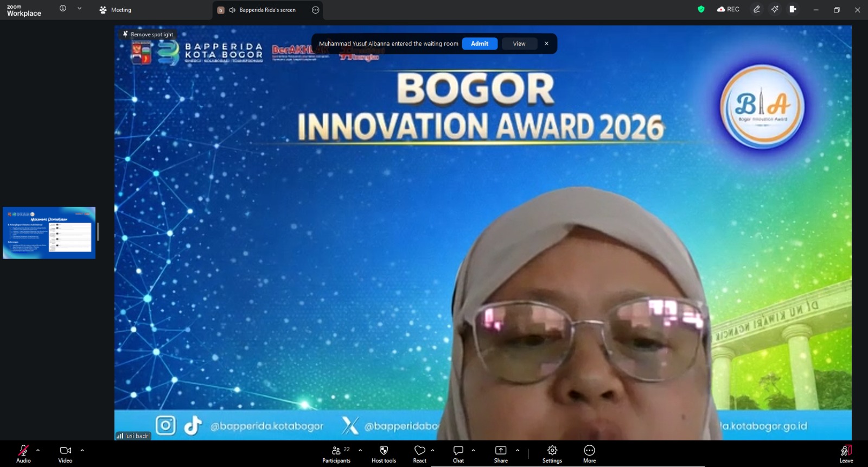Expand the React options chevron
Viewport: 868px width, 467px height.
pos(432,450)
